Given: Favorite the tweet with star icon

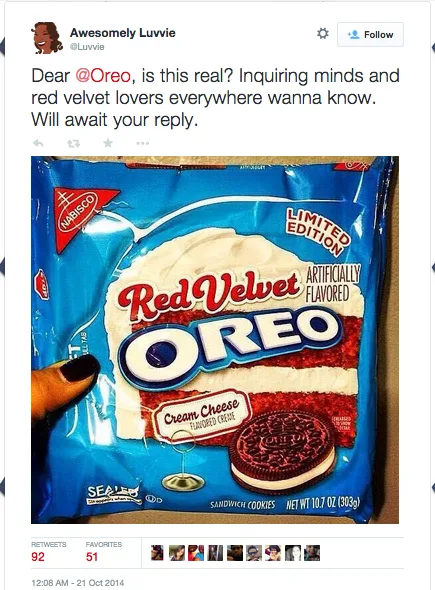Looking at the screenshot, I should pos(108,143).
